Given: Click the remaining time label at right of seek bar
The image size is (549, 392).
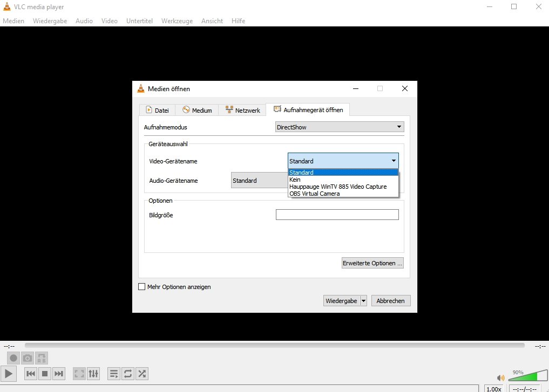Looking at the screenshot, I should pyautogui.click(x=540, y=347).
